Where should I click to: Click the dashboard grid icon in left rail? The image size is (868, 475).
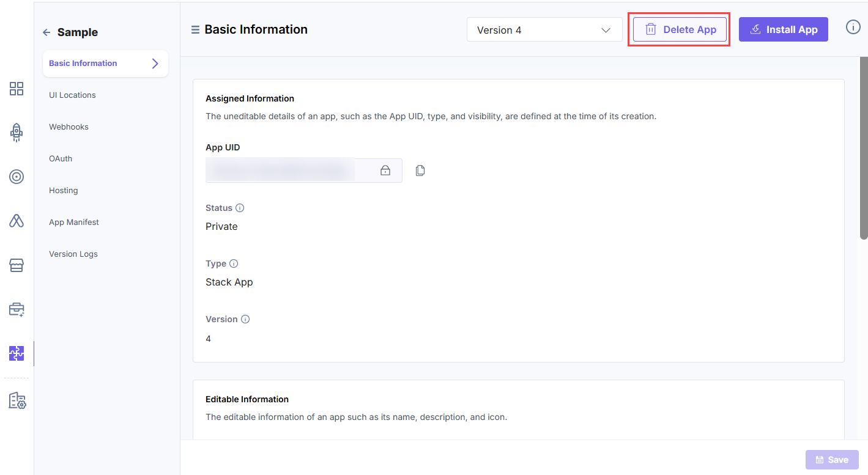pyautogui.click(x=17, y=89)
